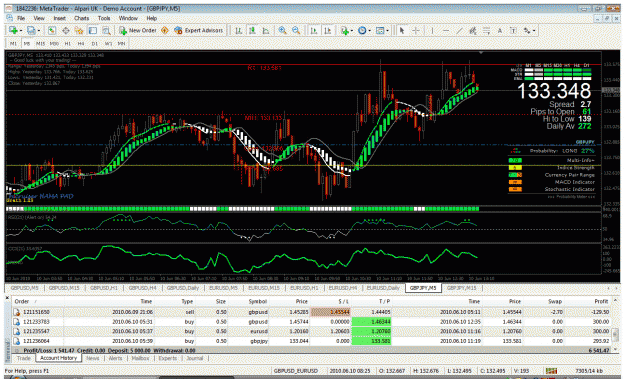Open the File menu
Image resolution: width=625 pixels, height=379 pixels.
21,18
